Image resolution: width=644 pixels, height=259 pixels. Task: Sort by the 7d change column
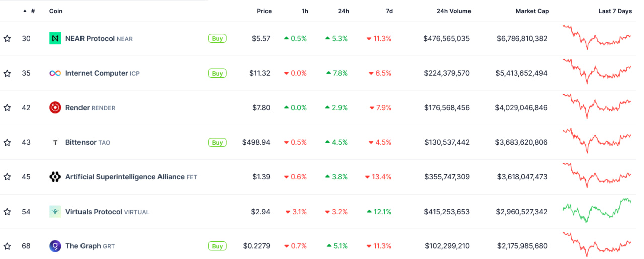(x=389, y=11)
